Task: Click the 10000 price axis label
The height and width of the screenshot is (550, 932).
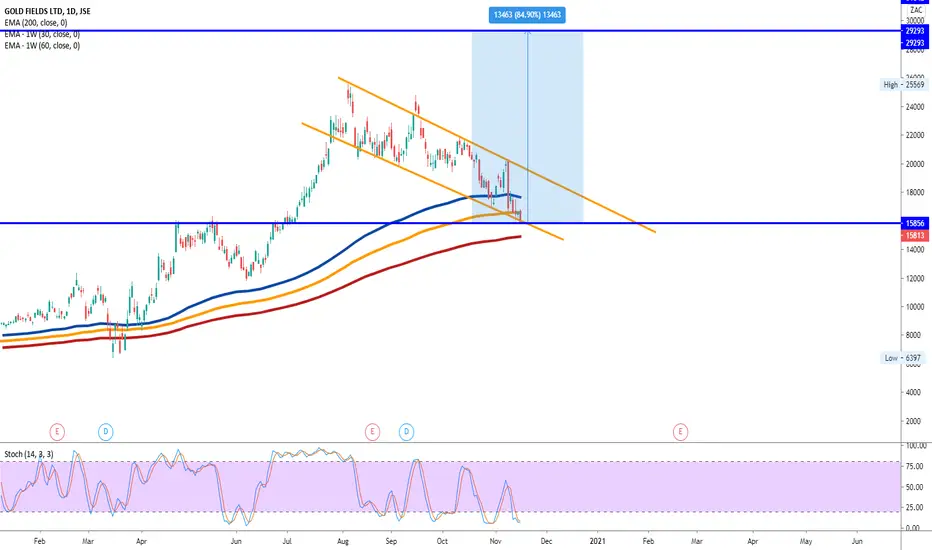Action: coord(915,307)
